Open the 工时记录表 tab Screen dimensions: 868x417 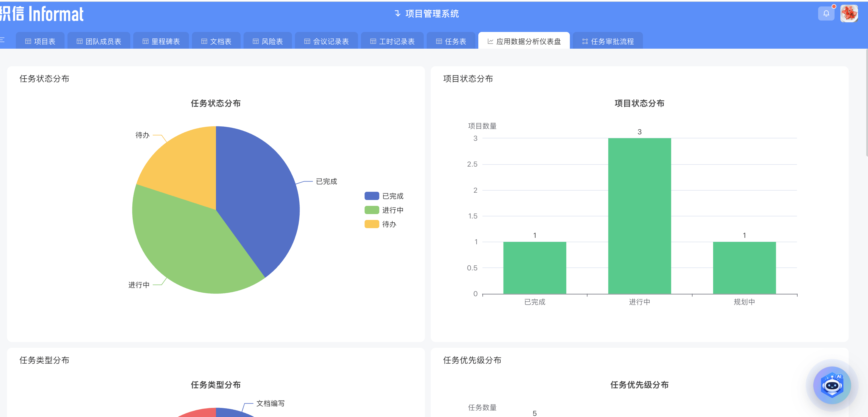(x=392, y=41)
